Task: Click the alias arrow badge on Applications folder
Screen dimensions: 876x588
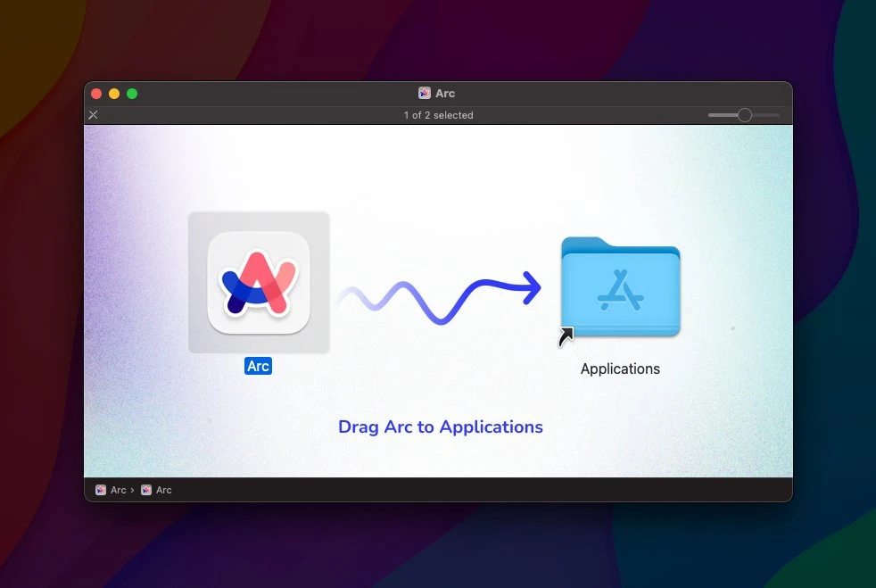Action: click(x=566, y=337)
